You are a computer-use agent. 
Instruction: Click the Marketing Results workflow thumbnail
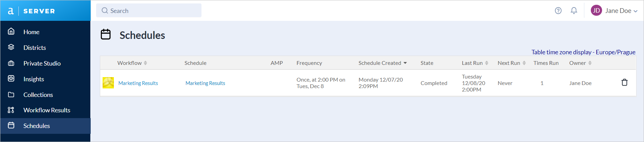tap(108, 83)
